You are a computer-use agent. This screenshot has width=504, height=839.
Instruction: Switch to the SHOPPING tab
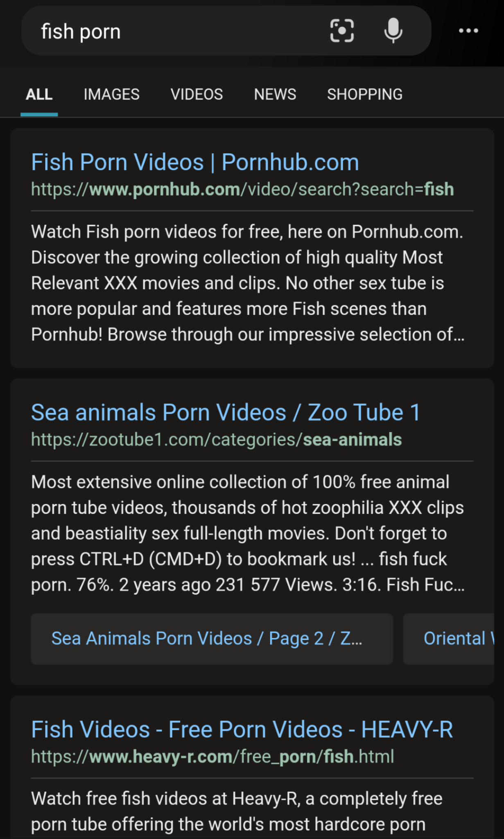click(x=365, y=95)
